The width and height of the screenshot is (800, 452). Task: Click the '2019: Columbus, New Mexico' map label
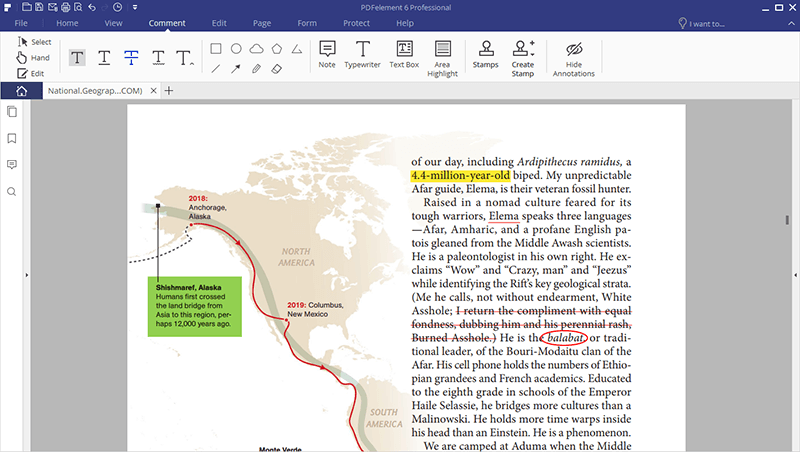(x=315, y=310)
